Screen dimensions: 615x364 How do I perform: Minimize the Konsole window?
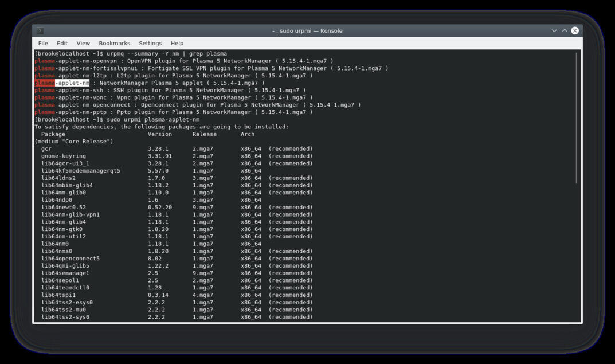(x=554, y=30)
